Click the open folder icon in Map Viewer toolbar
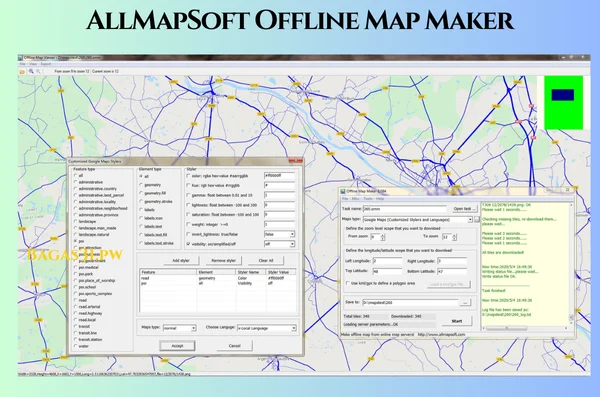This screenshot has width=600, height=397. pos(22,72)
